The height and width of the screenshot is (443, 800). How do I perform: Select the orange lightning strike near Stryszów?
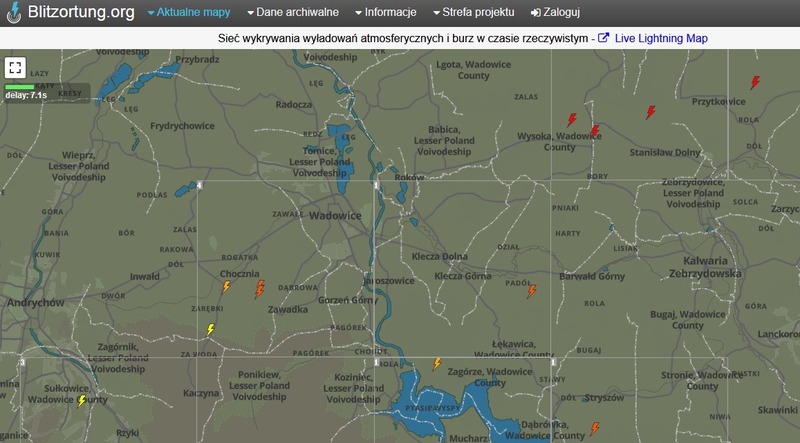(x=595, y=428)
